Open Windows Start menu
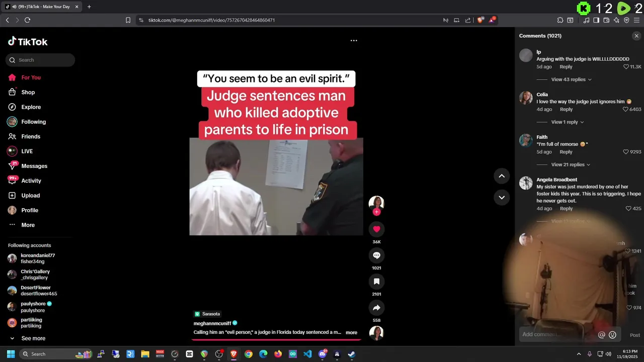Screen dimensions: 644x362 click(x=11, y=354)
